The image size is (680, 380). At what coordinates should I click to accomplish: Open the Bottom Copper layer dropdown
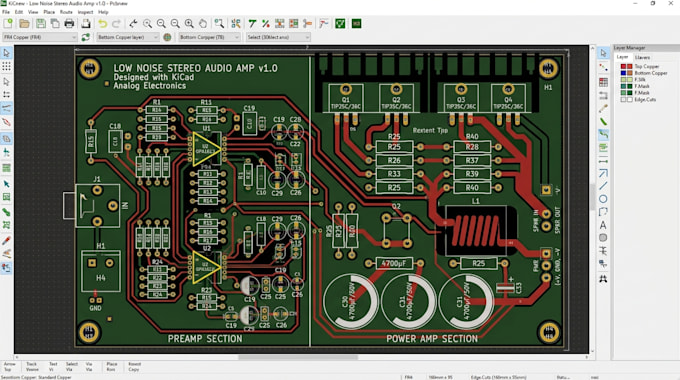click(x=128, y=37)
